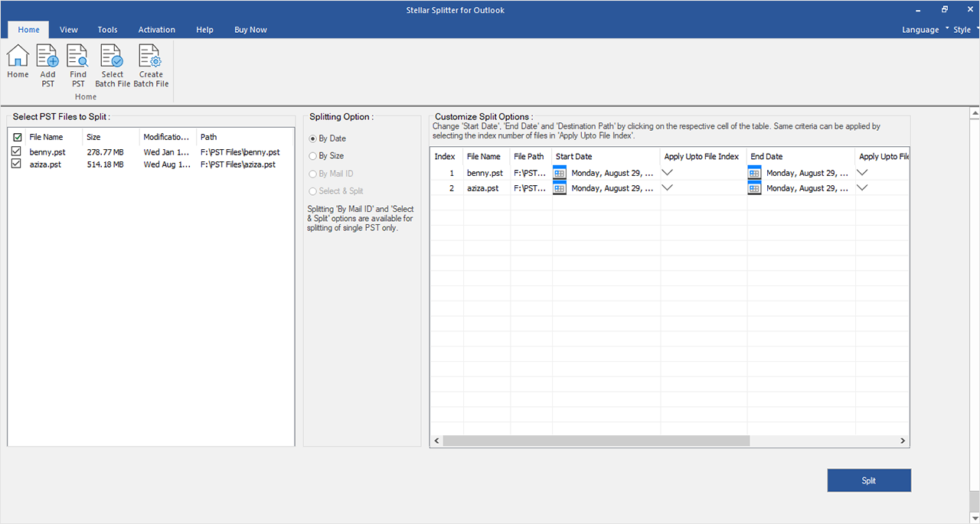Click the window's vertical scroll down arrow
The image size is (980, 524).
[975, 518]
